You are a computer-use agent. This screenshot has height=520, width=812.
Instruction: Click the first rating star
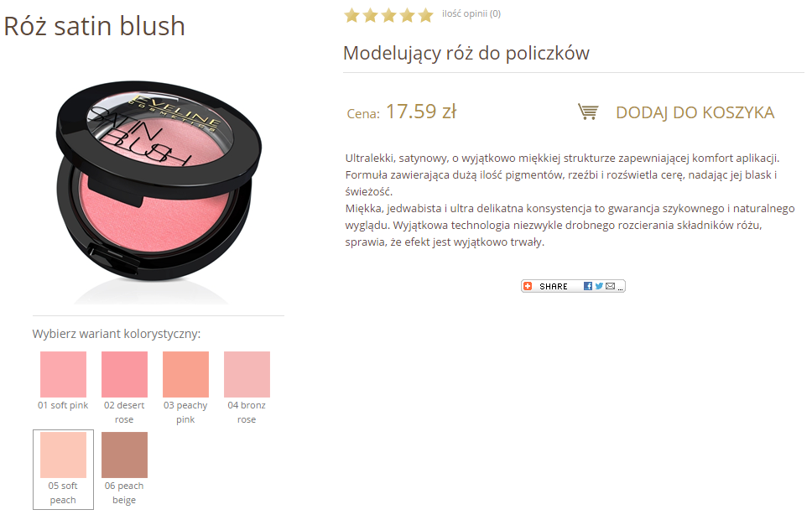(x=351, y=15)
